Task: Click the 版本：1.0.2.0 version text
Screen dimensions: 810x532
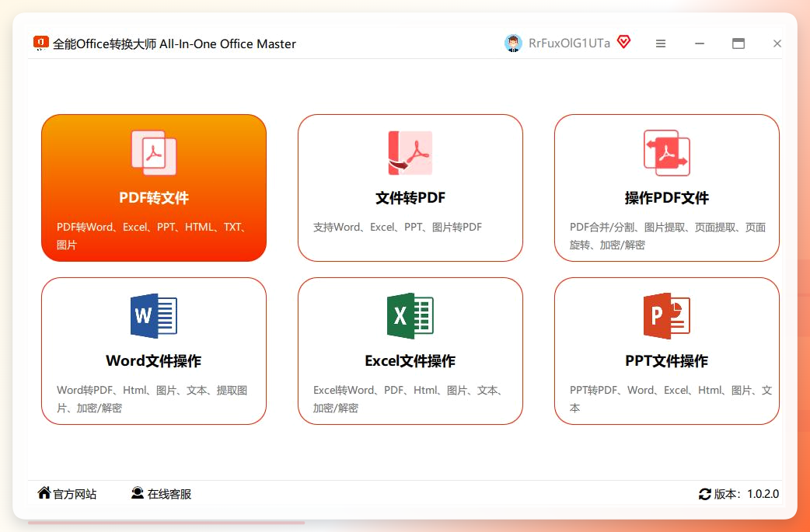Action: click(746, 494)
